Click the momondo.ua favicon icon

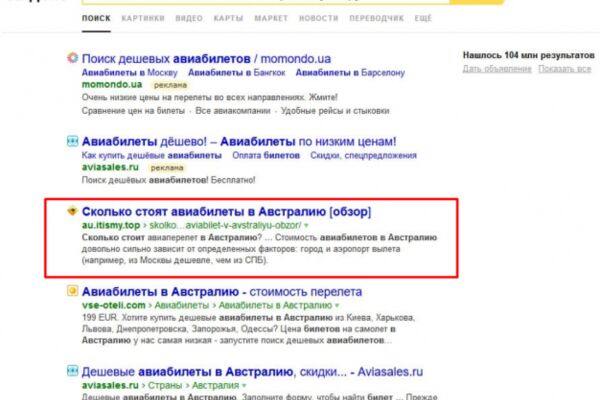click(72, 58)
